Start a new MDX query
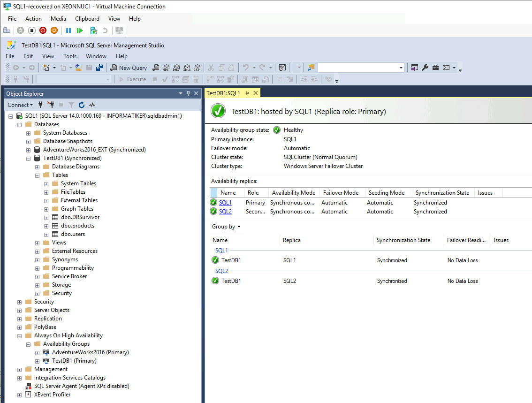 pyautogui.click(x=166, y=68)
